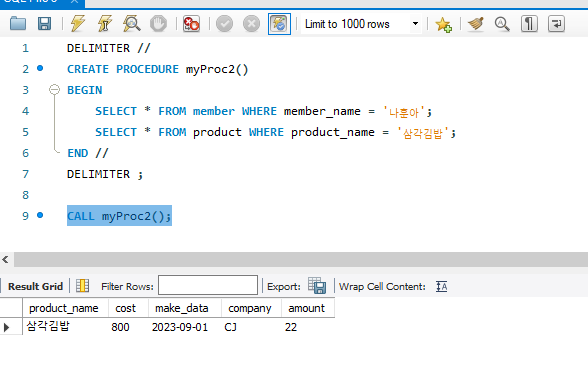Execute the selected SQL with lightning icon
588x369 pixels.
pyautogui.click(x=78, y=24)
